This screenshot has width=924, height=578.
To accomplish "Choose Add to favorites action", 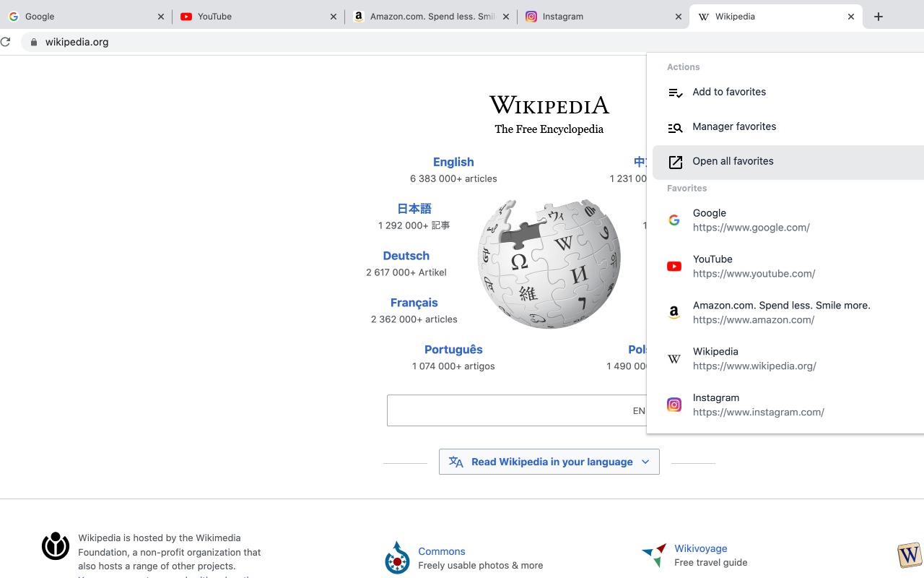I will coord(788,92).
